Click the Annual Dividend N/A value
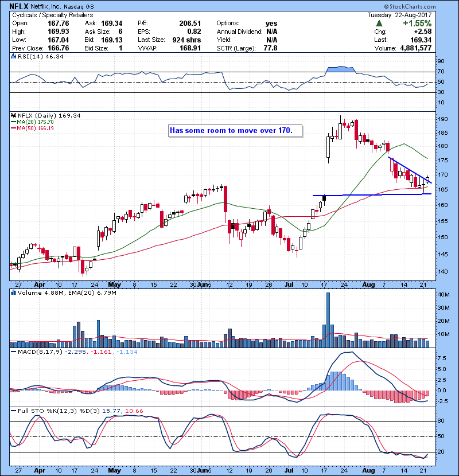This screenshot has height=476, width=459. pos(272,32)
